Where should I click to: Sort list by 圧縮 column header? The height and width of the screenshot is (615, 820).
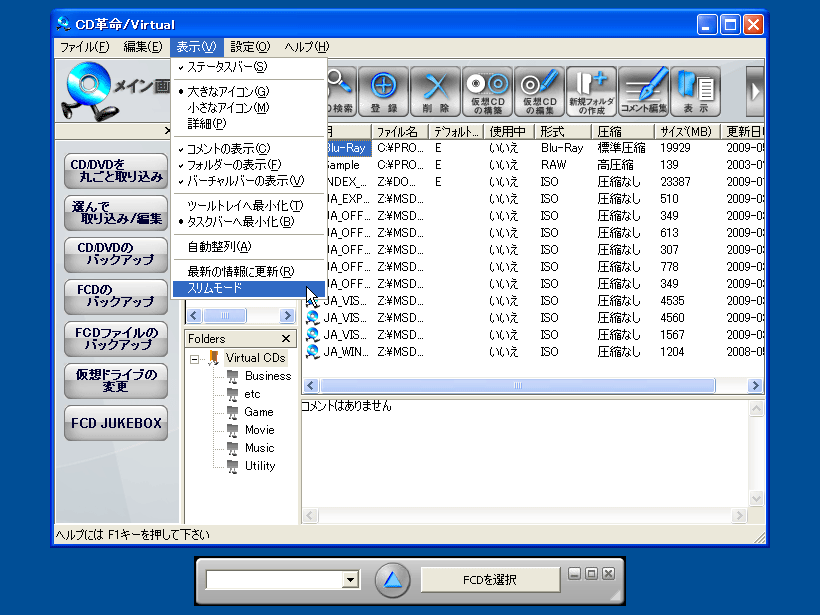click(623, 132)
